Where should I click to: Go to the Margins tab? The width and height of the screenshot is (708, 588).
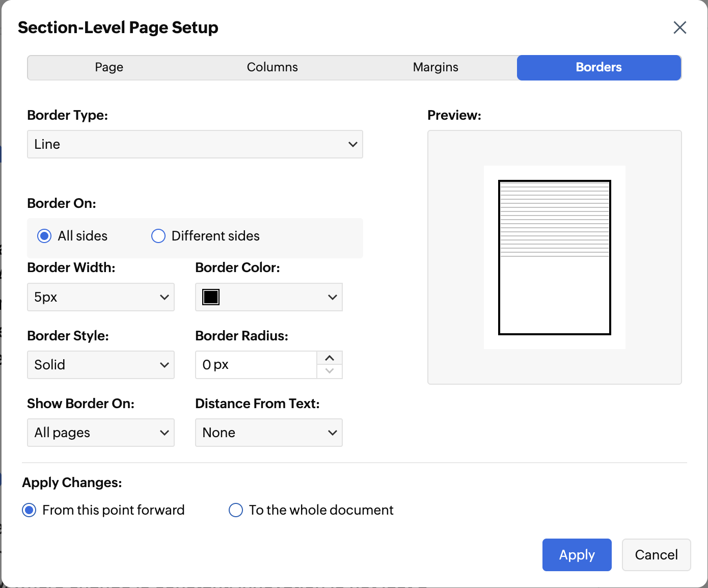(x=435, y=67)
